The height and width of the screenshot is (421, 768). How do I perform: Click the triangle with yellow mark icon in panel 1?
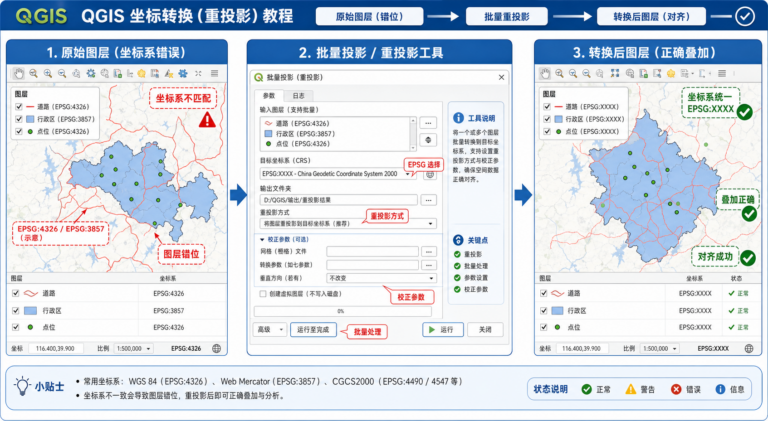169,73
